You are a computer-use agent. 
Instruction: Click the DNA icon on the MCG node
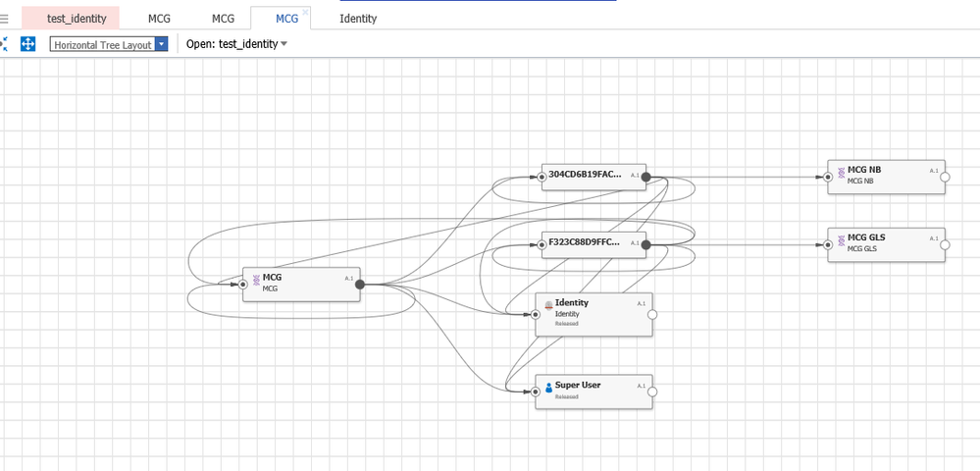[255, 279]
